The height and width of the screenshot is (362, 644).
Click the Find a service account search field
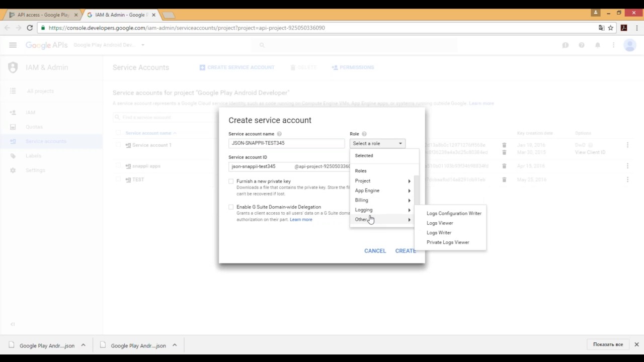(x=166, y=118)
